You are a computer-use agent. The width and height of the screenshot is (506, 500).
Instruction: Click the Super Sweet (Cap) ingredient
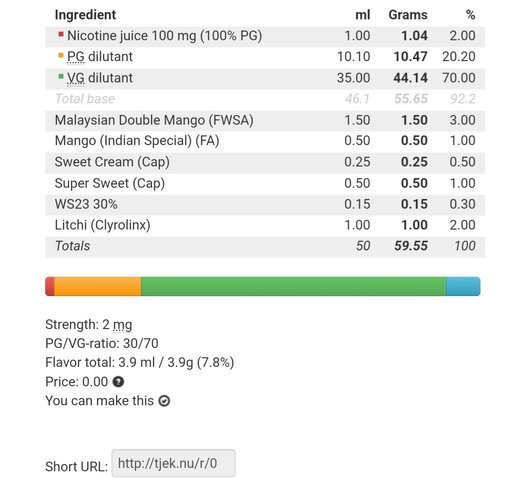pos(110,183)
